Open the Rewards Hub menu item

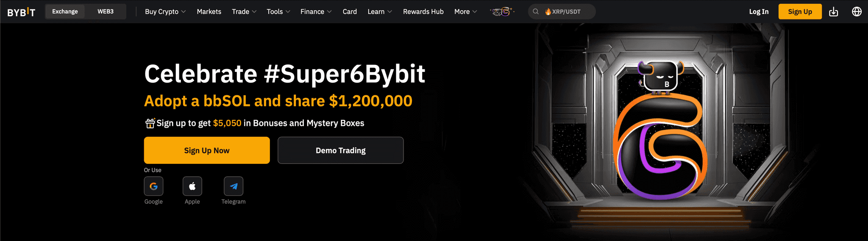[x=423, y=12]
